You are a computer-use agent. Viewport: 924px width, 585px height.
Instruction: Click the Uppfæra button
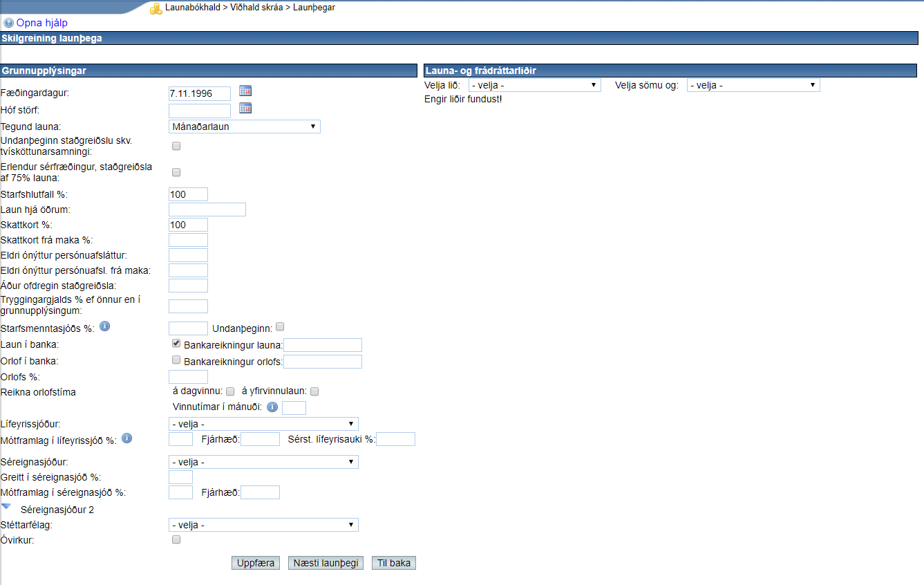[x=256, y=563]
